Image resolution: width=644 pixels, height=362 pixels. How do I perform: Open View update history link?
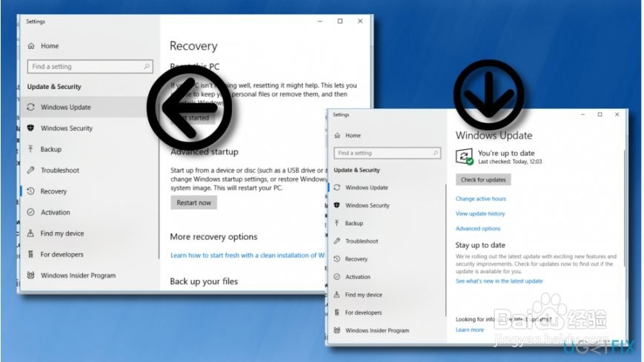[480, 214]
